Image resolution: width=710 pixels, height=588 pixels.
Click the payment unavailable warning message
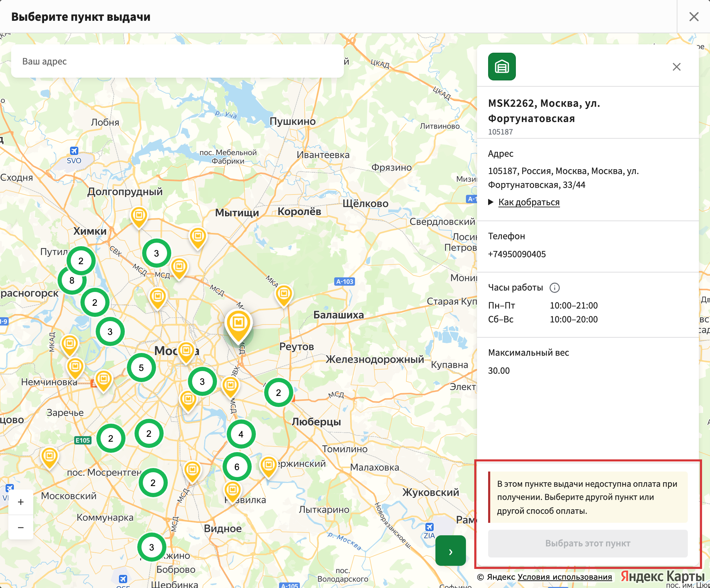pyautogui.click(x=588, y=497)
